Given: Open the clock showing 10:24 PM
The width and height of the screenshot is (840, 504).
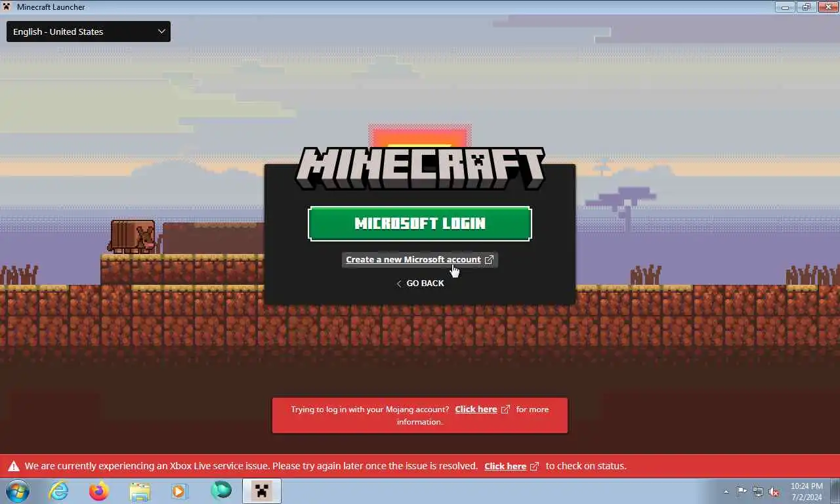Looking at the screenshot, I should tap(807, 491).
